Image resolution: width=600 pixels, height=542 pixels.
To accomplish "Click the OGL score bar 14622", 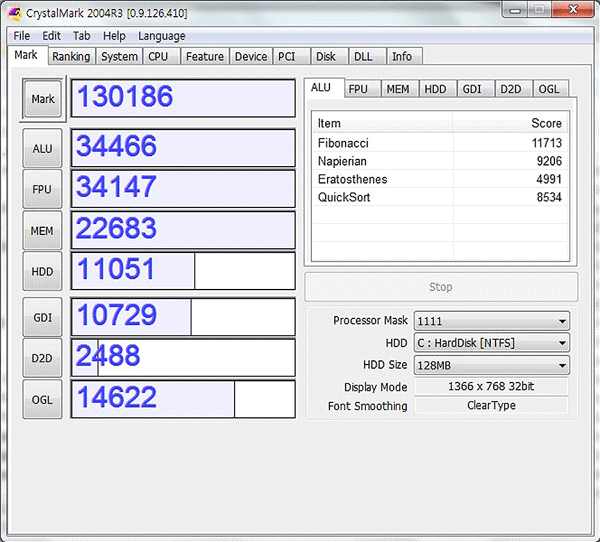I will click(x=183, y=399).
